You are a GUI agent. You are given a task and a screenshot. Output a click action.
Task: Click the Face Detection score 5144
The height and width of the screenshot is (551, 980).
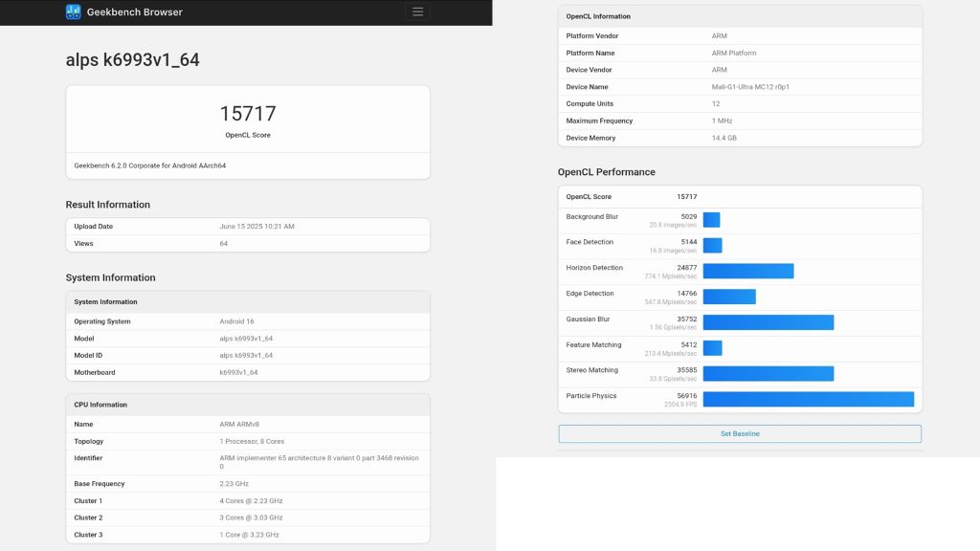[689, 242]
